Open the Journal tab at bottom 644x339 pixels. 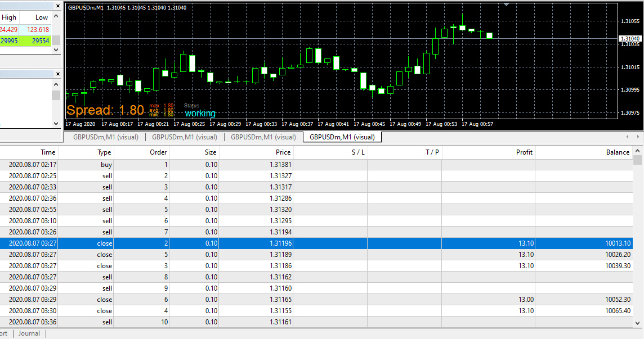29,333
